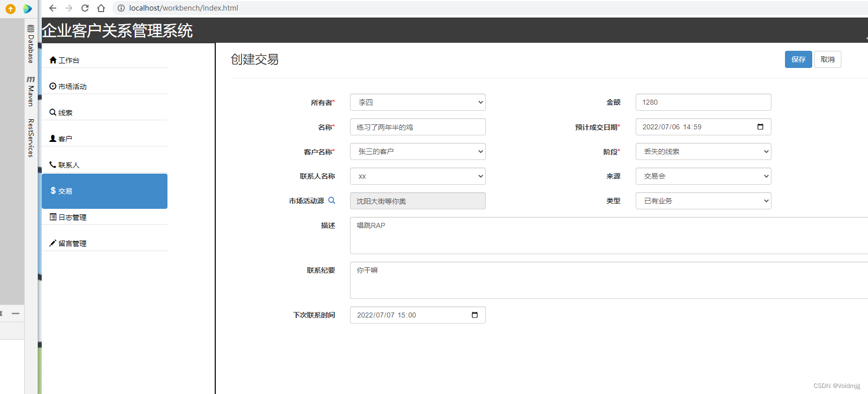Open the 工作台 menu item
The image size is (868, 394).
pyautogui.click(x=105, y=60)
